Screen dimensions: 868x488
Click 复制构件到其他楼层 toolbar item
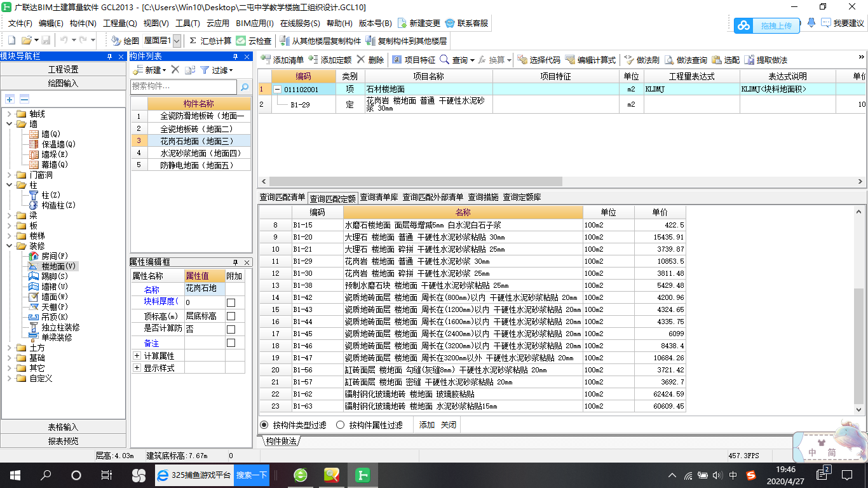point(406,41)
